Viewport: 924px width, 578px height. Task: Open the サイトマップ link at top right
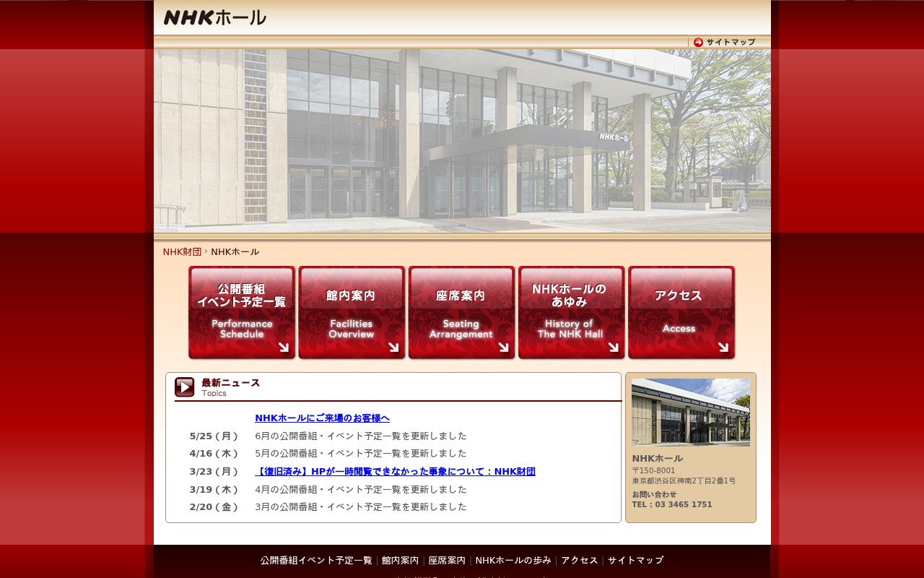click(x=731, y=43)
